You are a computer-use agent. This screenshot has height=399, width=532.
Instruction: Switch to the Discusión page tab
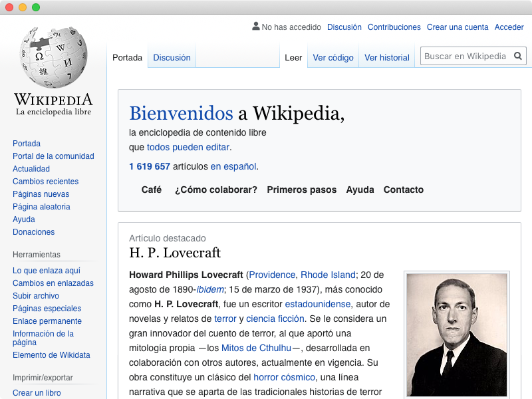(x=172, y=58)
